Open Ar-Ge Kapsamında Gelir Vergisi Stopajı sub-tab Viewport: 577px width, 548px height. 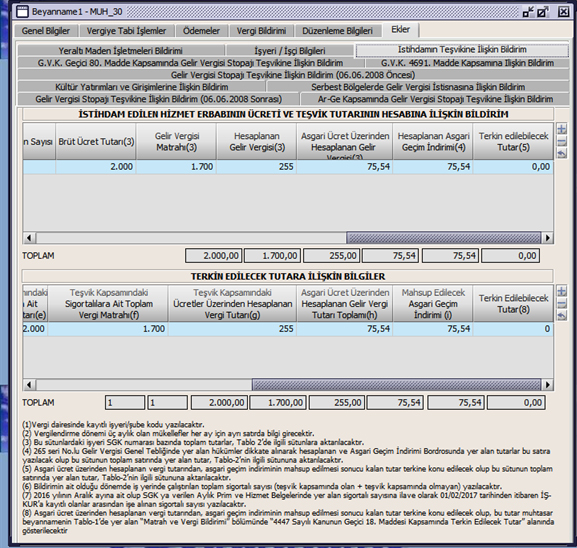coord(435,99)
